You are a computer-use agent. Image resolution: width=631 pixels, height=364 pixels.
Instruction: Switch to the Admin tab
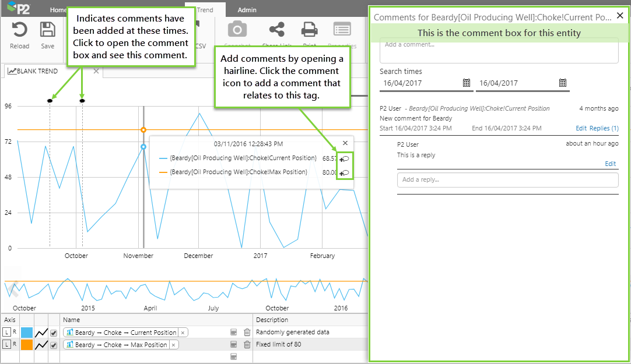tap(247, 10)
